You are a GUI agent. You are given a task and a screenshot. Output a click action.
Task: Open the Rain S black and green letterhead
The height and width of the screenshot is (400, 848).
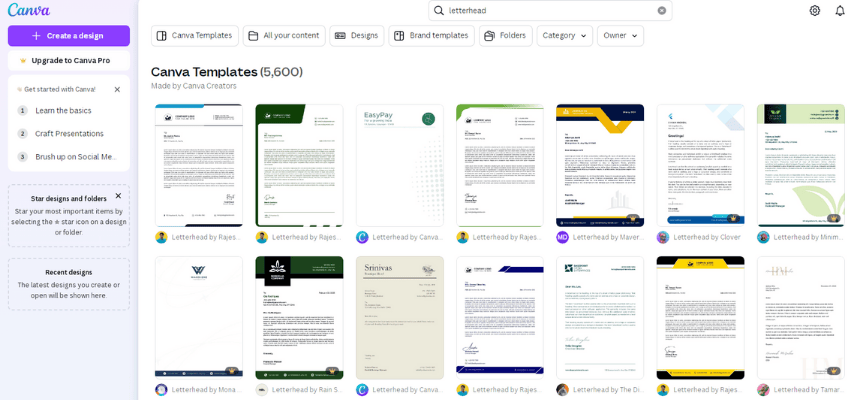299,318
